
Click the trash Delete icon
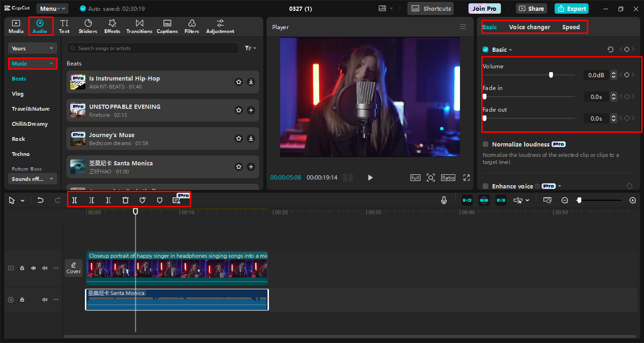125,200
